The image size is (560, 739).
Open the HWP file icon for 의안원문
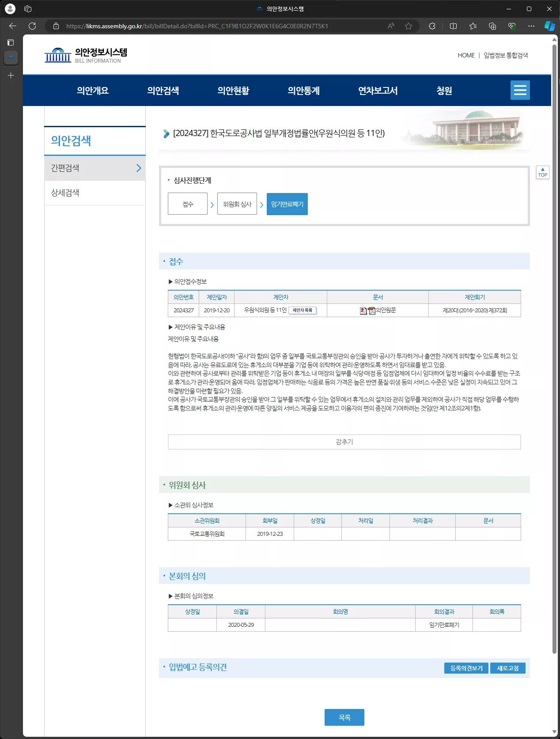point(363,311)
